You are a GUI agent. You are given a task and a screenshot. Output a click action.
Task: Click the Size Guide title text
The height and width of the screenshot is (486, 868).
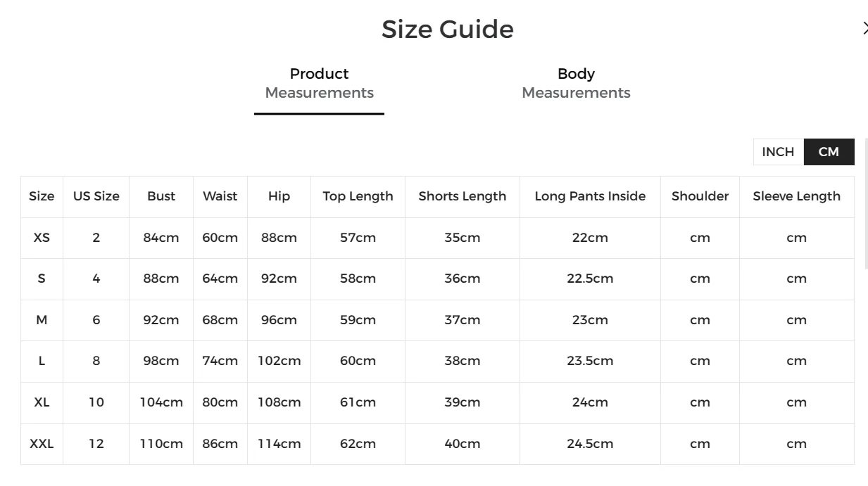pyautogui.click(x=448, y=29)
